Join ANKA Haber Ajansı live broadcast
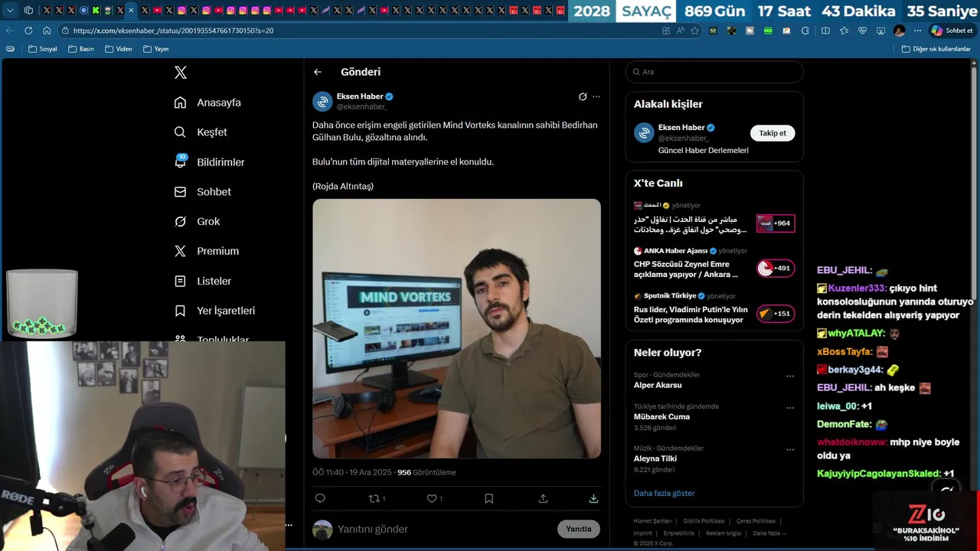Image resolution: width=980 pixels, height=551 pixels. click(776, 269)
